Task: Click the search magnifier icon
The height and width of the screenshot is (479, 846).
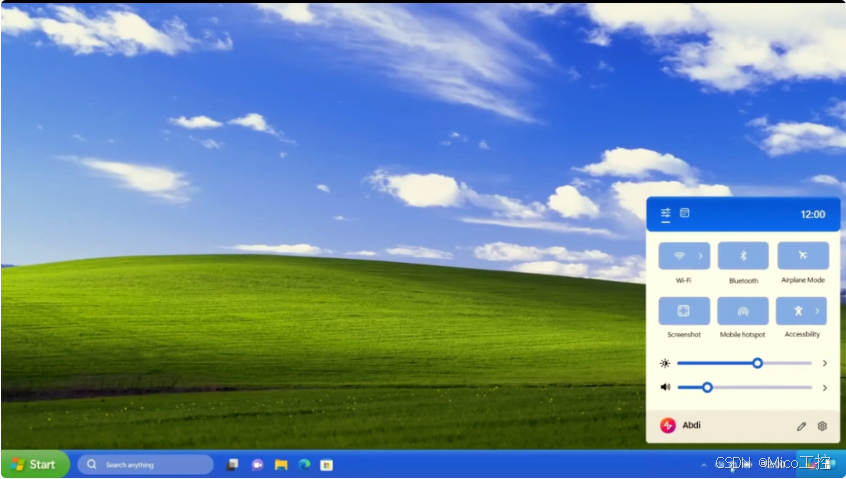Action: pos(92,464)
